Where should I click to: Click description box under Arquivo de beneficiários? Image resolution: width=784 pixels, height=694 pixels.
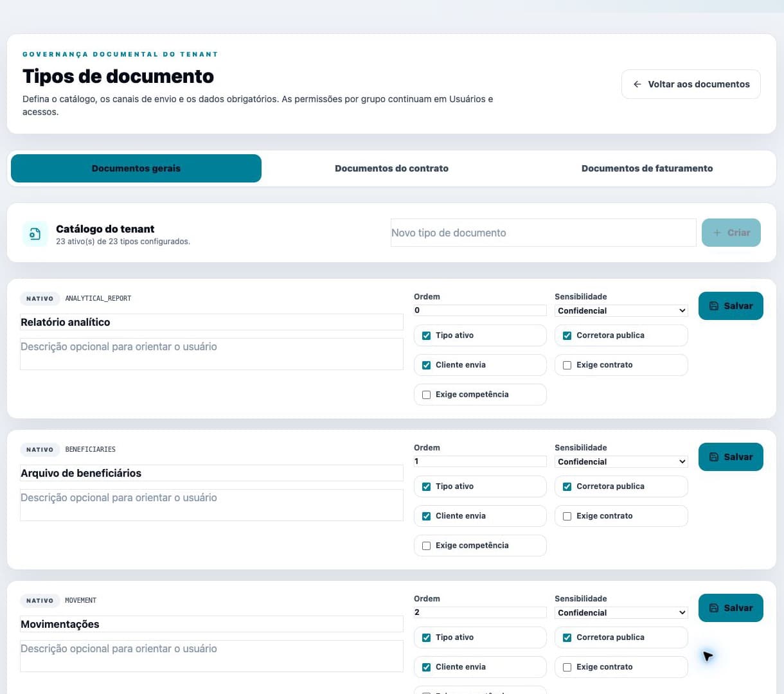click(x=211, y=505)
